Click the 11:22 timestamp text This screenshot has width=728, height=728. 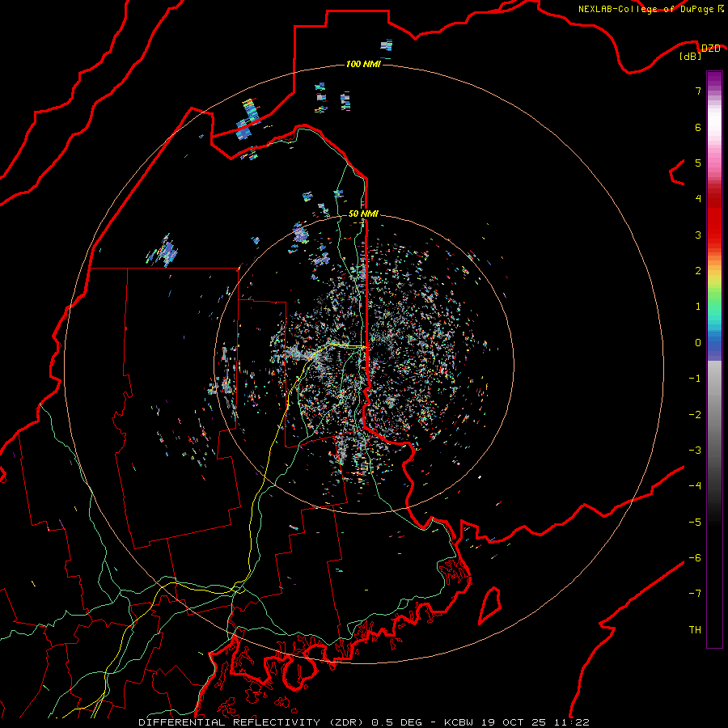tap(573, 722)
